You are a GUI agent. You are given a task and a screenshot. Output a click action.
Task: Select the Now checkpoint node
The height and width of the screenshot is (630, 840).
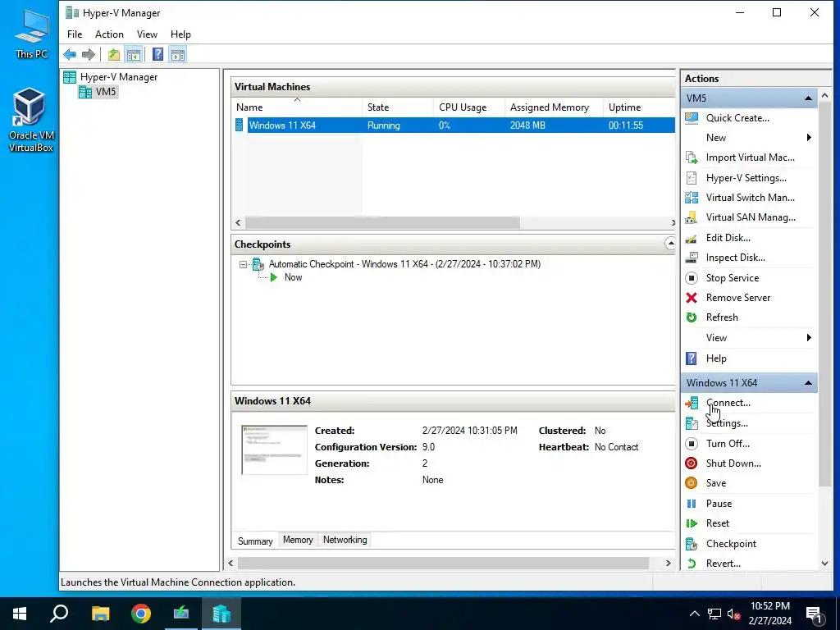click(x=293, y=277)
